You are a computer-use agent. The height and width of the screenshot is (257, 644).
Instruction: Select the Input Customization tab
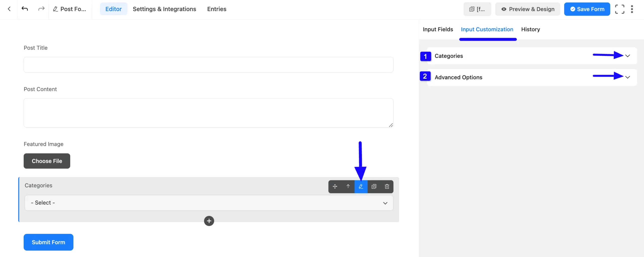487,29
